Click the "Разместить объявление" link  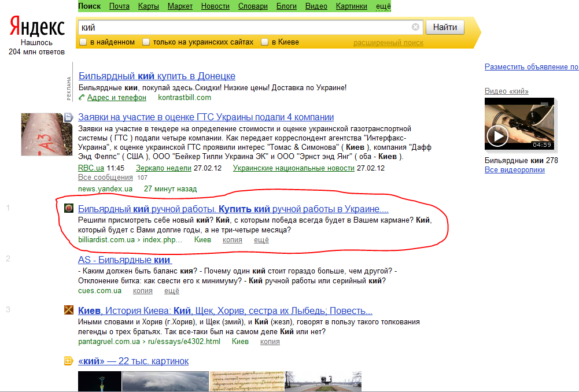pos(532,67)
